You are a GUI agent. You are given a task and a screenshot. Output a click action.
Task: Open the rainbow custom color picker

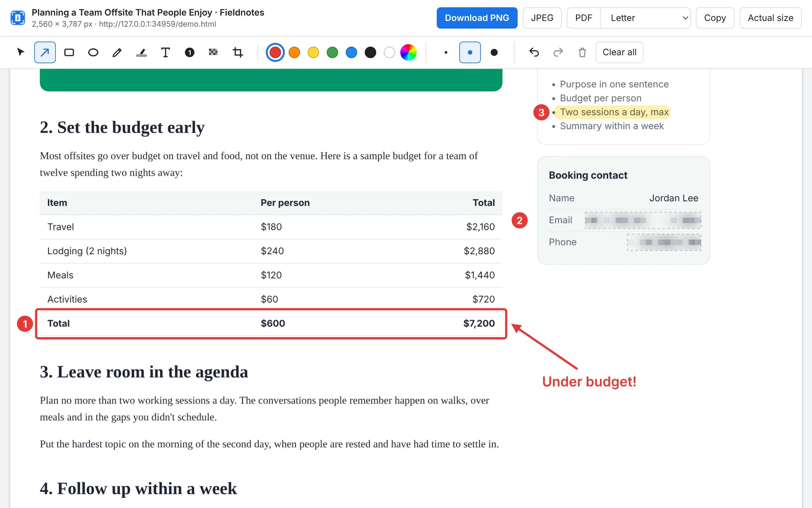(408, 52)
